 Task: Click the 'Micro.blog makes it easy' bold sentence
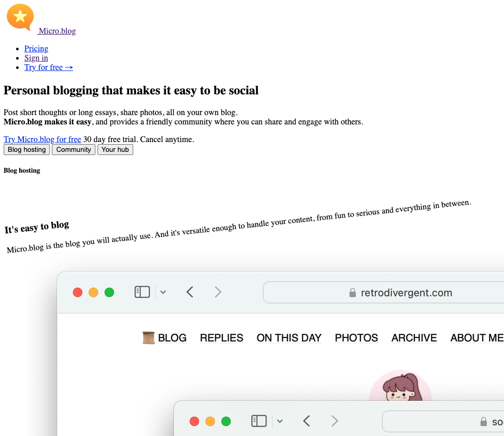coord(48,122)
